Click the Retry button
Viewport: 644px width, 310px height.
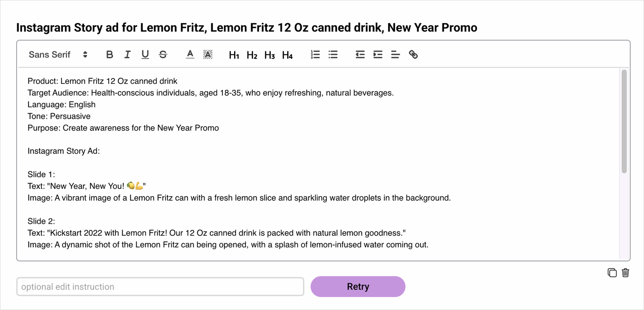[x=358, y=287]
